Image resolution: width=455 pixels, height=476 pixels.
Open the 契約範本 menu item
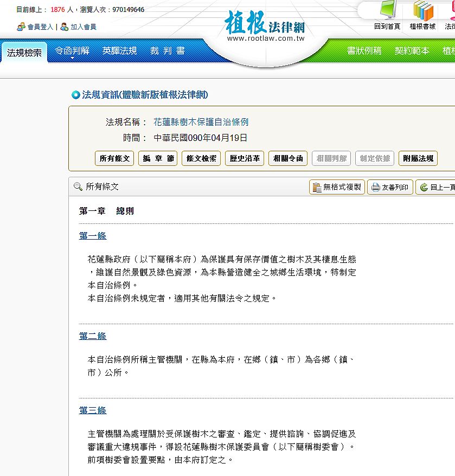point(412,50)
